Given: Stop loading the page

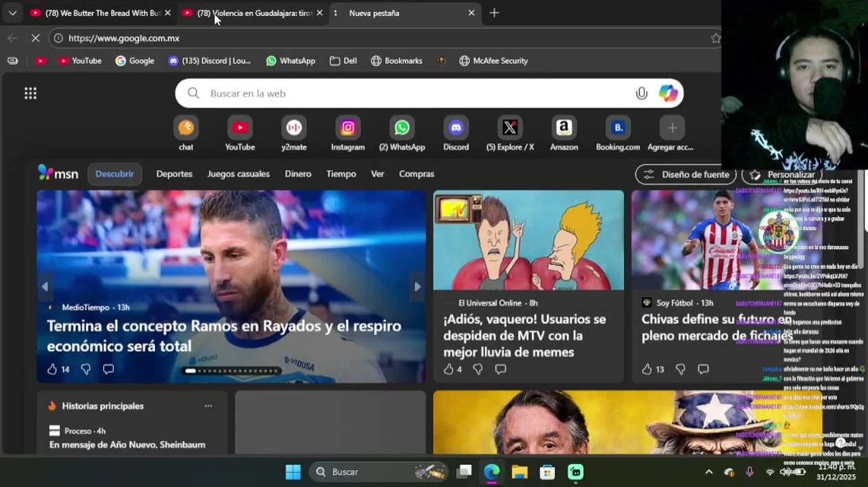Looking at the screenshot, I should (35, 38).
